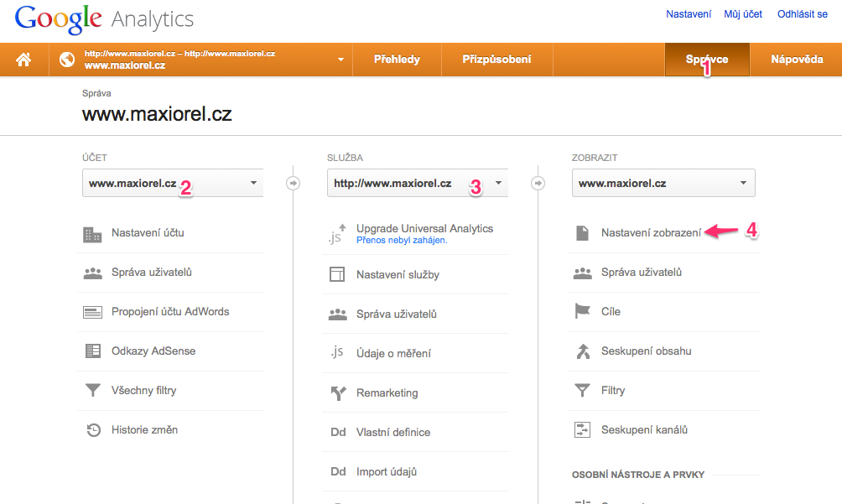This screenshot has height=504, width=842.
Task: Click the Dd icon beside Vlastní definice
Action: tap(338, 433)
